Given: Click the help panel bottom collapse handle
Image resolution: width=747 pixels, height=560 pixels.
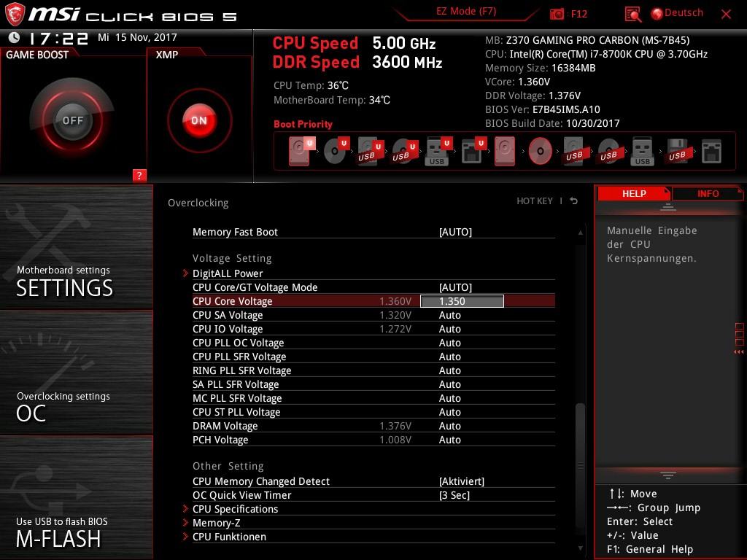Looking at the screenshot, I should (x=667, y=475).
